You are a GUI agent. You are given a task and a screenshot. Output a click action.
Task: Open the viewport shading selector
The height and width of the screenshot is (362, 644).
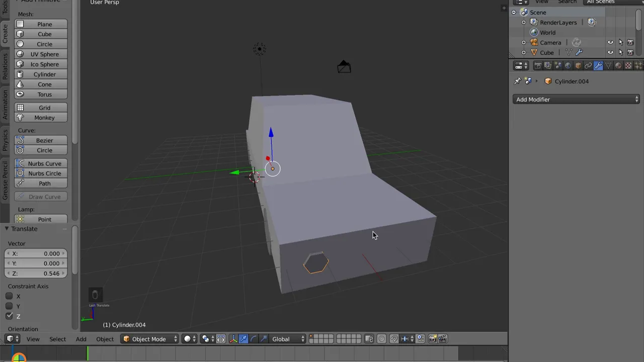[190, 339]
